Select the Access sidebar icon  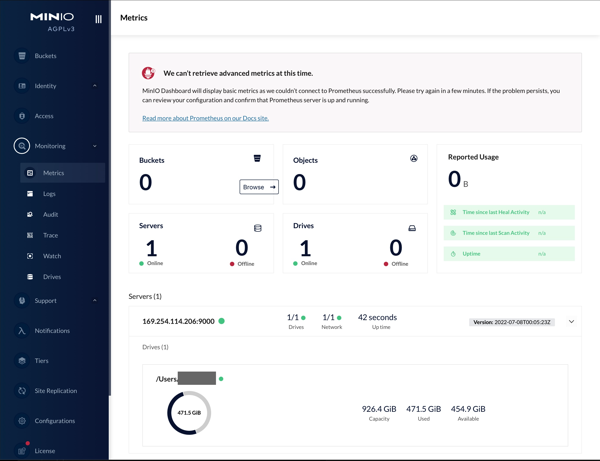pos(22,116)
